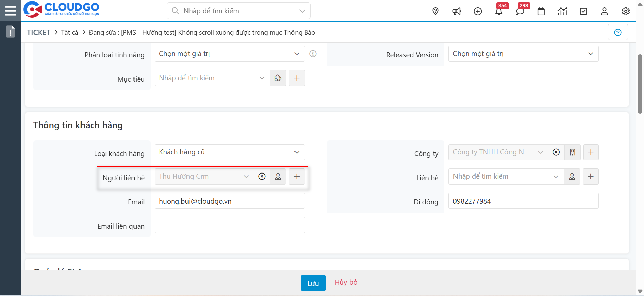Select Tất cả in the breadcrumb
This screenshot has width=644, height=296.
click(x=69, y=32)
